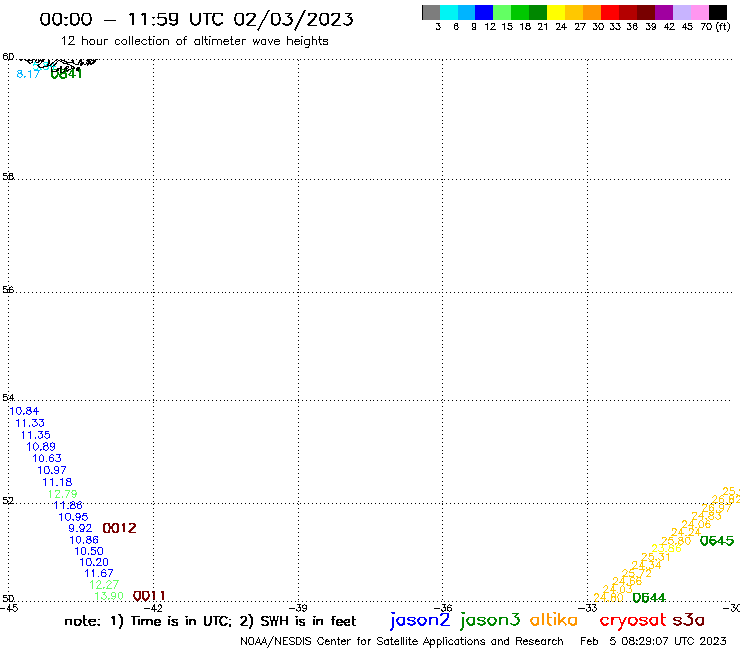
Task: Click the 'altika' satellite legend label
Action: coord(554,620)
